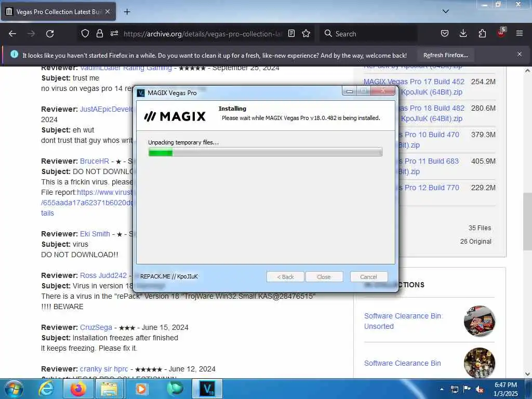This screenshot has width=532, height=399.
Task: Open site permissions icon in address bar
Action: point(114,33)
